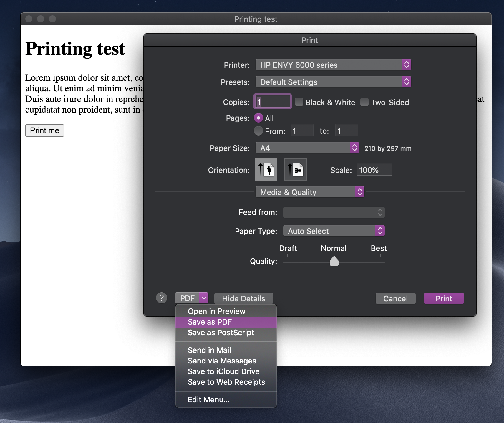Viewport: 504px width, 423px height.
Task: Click the Quality slider thumb
Action: click(334, 261)
